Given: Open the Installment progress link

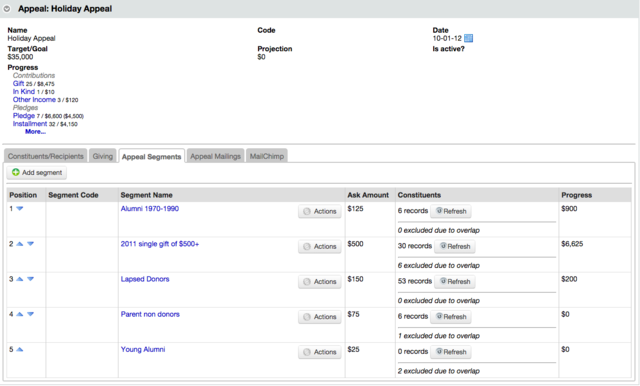Looking at the screenshot, I should tap(30, 124).
